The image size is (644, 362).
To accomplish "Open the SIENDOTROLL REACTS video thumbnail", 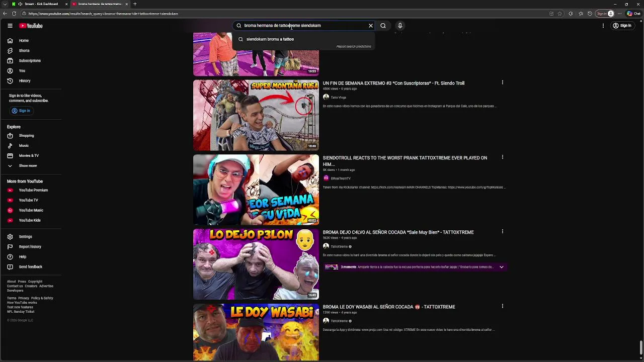I will [x=256, y=190].
